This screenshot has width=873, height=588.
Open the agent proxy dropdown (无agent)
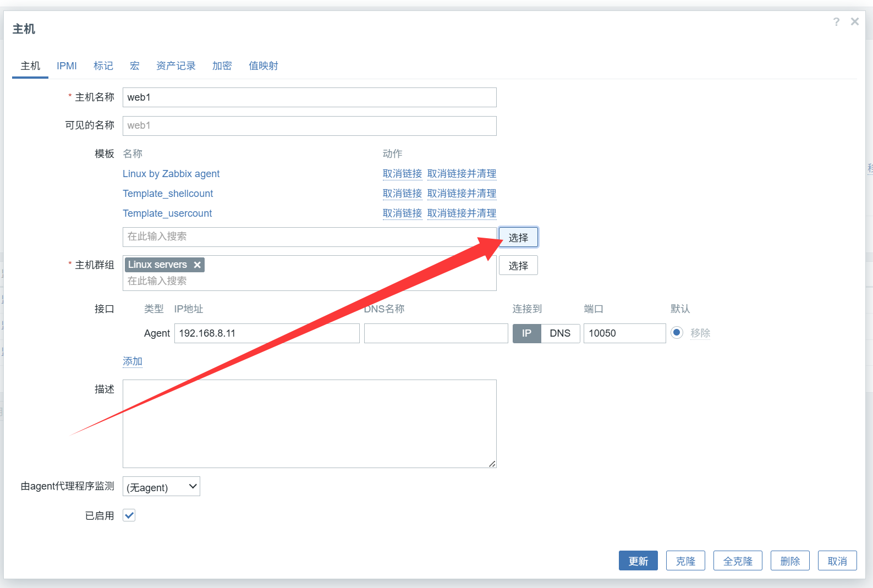click(x=161, y=487)
